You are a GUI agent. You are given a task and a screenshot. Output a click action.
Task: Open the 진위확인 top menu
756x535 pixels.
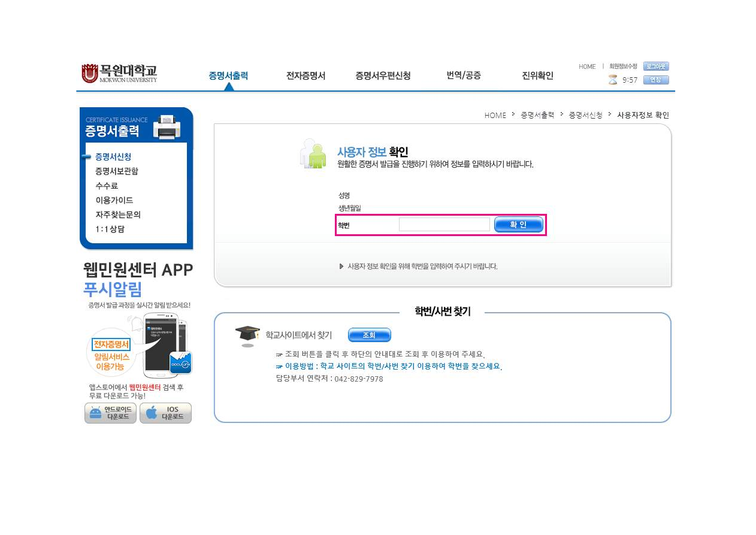point(537,75)
